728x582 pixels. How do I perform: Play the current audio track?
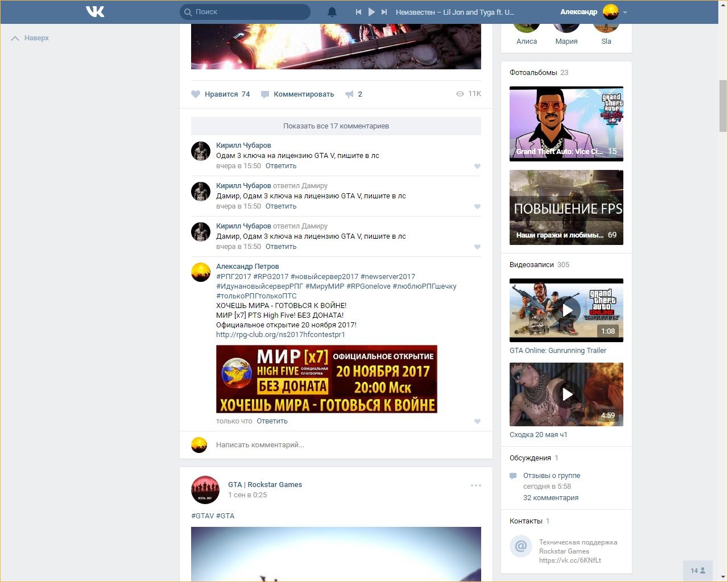pyautogui.click(x=371, y=12)
